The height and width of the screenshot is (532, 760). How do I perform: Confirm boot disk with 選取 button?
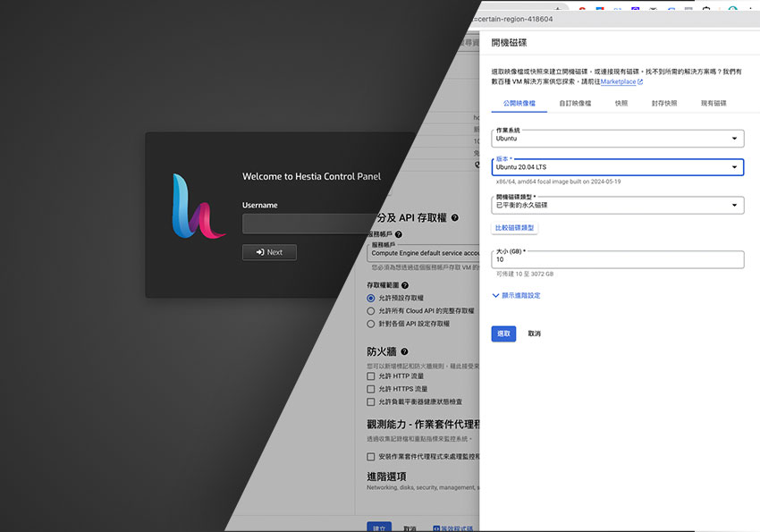[x=503, y=334]
